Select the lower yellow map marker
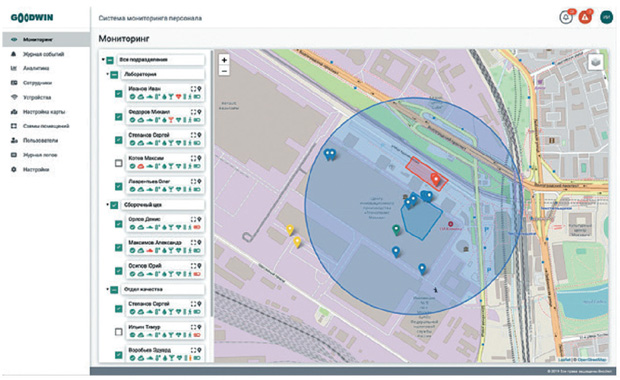Screen dimensions: 620x380 [297, 242]
